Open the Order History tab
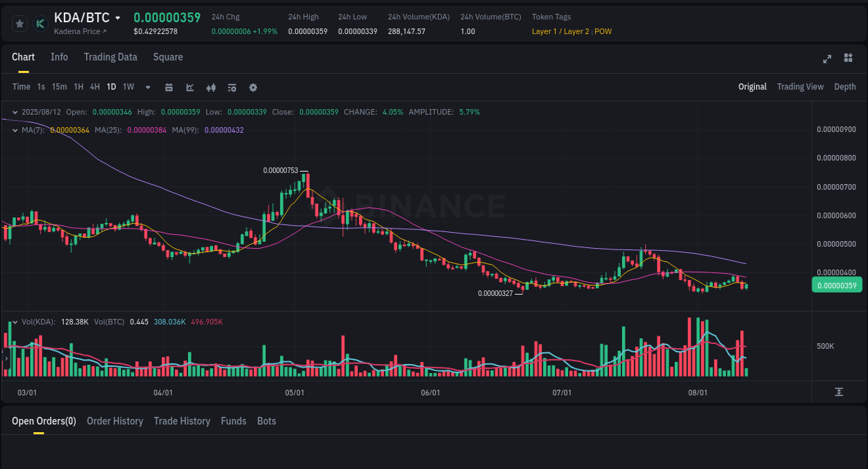The width and height of the screenshot is (868, 469). coord(115,421)
